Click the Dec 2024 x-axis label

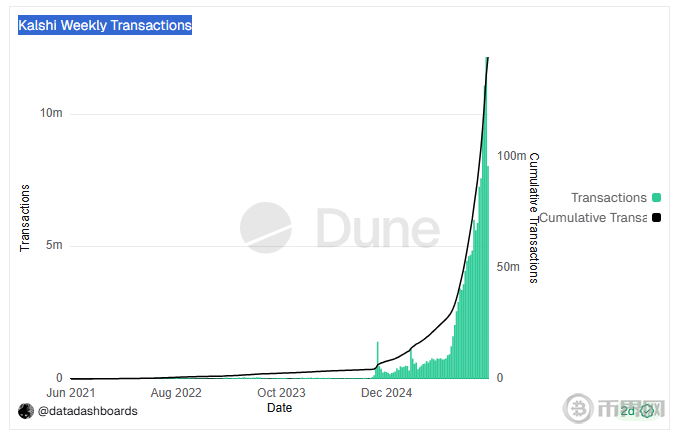tap(386, 393)
